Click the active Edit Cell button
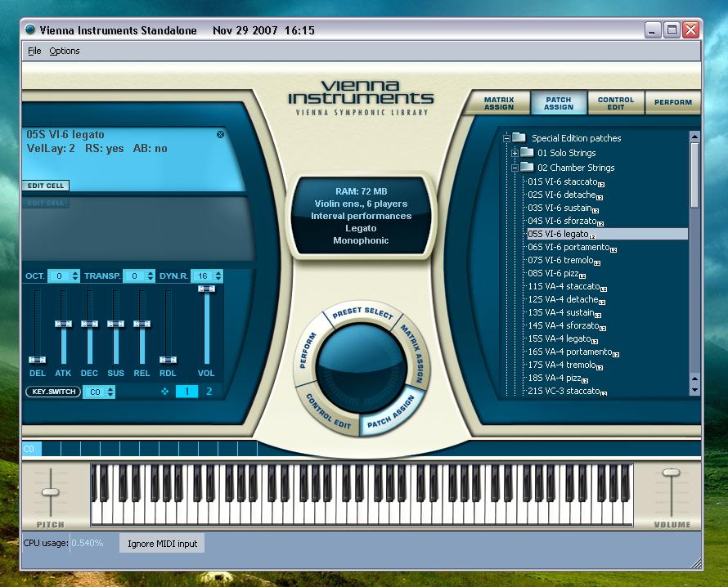Viewport: 728px width, 587px height. 46,186
